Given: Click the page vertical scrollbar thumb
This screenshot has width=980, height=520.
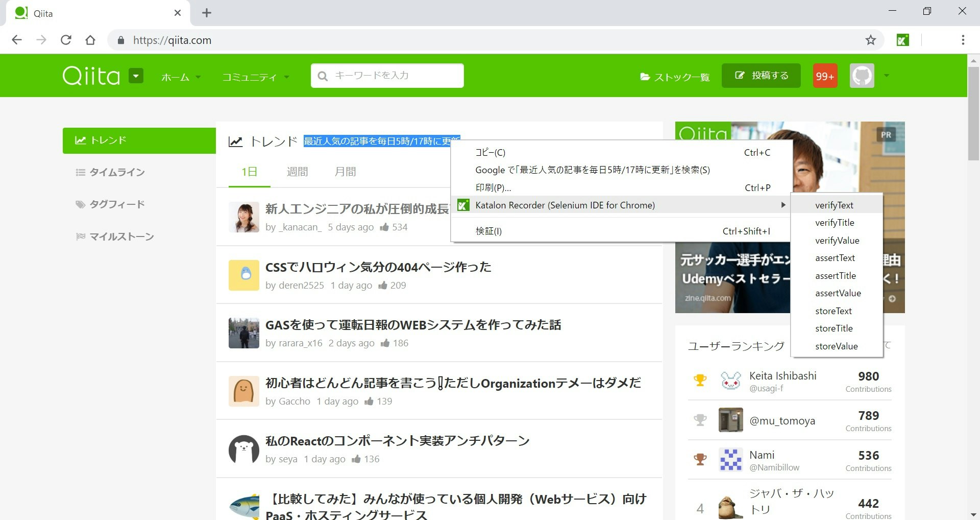Looking at the screenshot, I should click(x=973, y=113).
